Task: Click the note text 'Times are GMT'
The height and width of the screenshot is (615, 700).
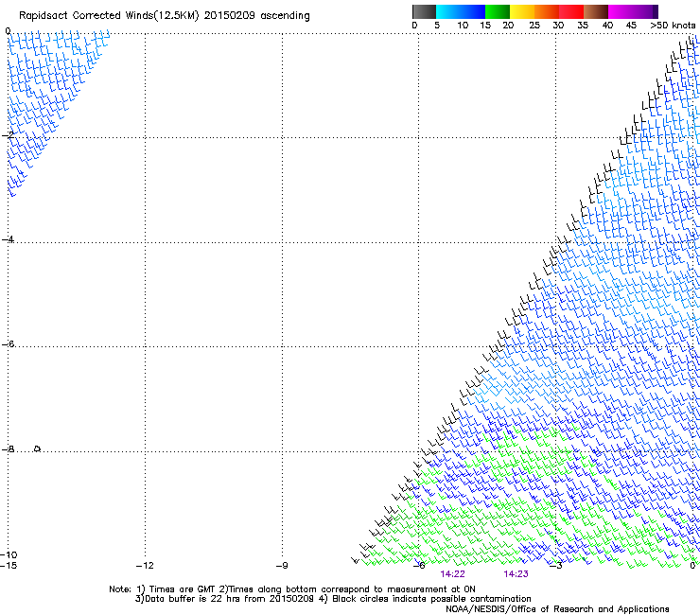Action: point(183,589)
